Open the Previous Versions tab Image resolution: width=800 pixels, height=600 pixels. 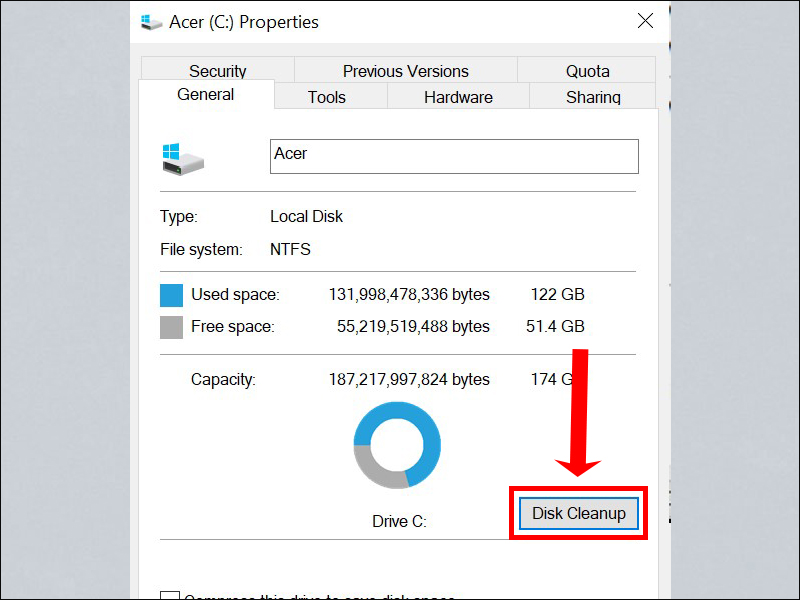(405, 71)
